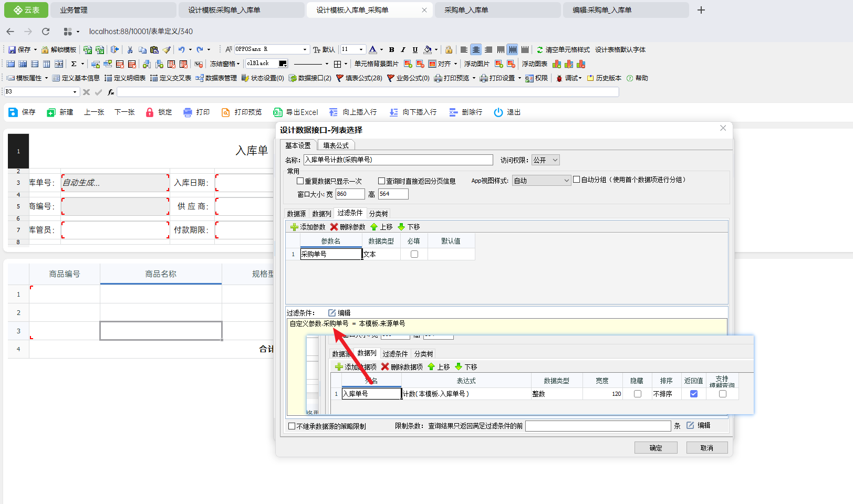853x504 pixels.
Task: Open 权限 permissions settings
Action: tap(537, 78)
